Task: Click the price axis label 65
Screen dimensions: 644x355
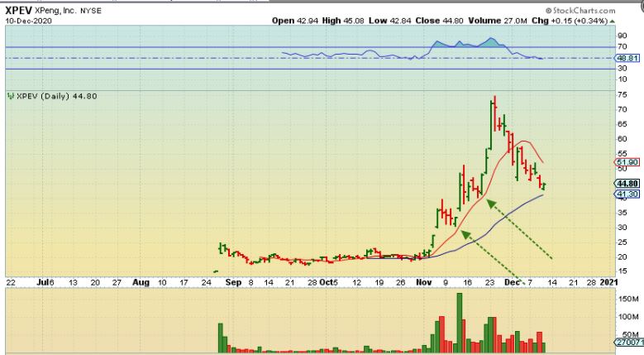Action: tap(623, 124)
